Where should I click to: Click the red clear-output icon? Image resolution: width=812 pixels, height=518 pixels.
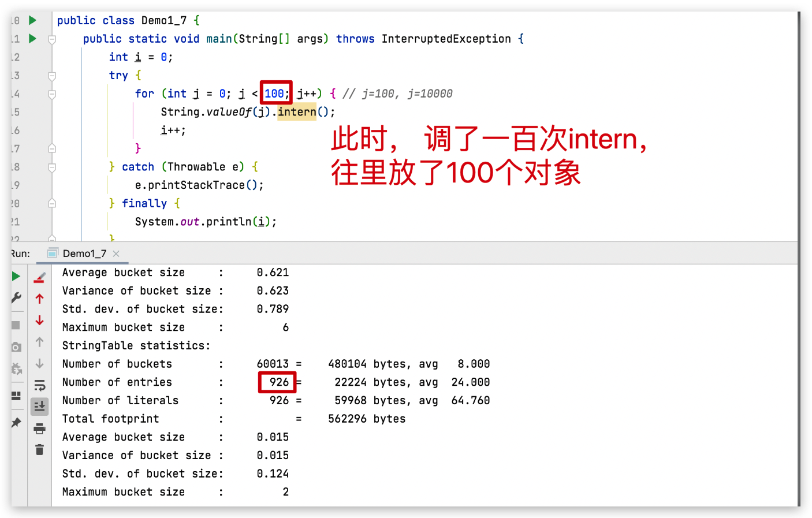coord(39,275)
